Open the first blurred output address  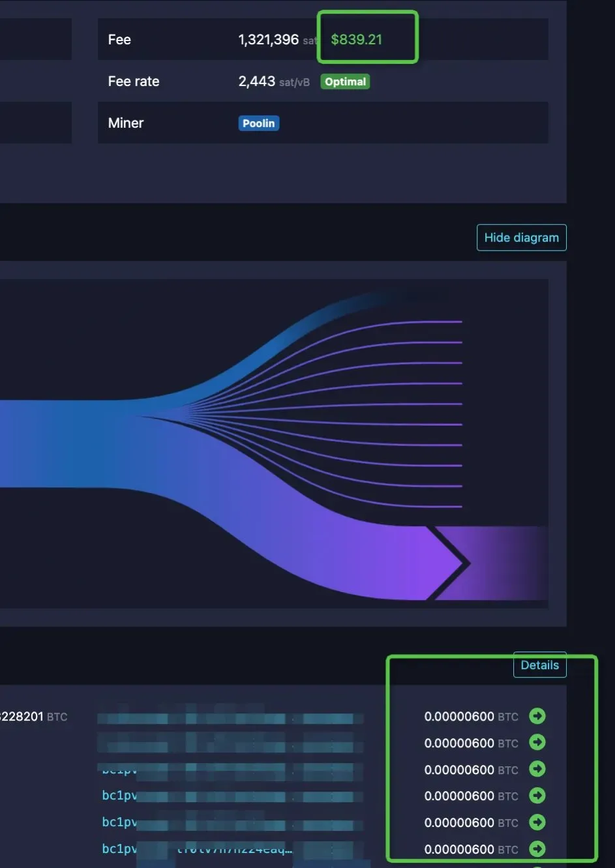pyautogui.click(x=230, y=717)
